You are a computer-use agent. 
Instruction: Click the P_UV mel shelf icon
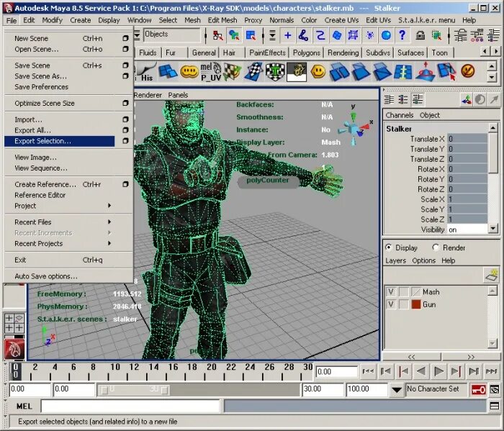click(211, 72)
